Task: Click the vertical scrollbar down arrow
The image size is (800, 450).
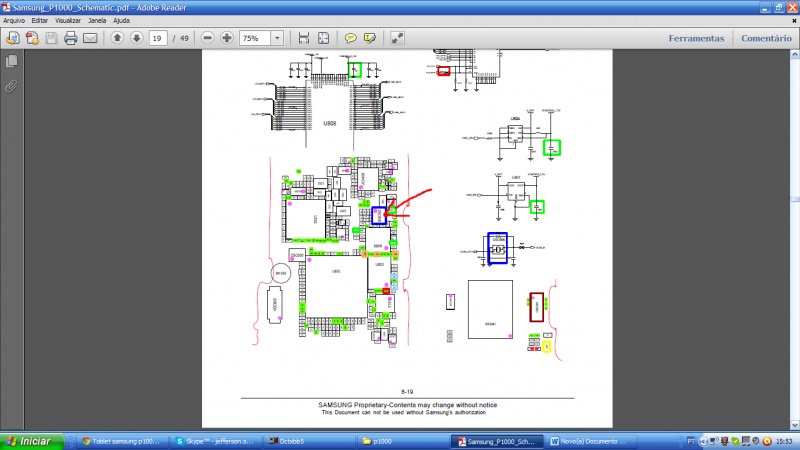Action: click(x=795, y=424)
